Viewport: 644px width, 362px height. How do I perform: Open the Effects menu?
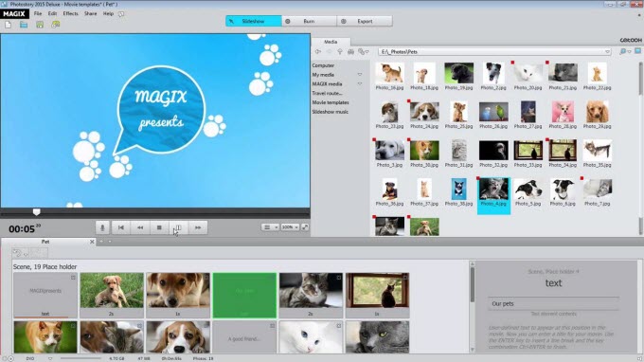tap(70, 13)
